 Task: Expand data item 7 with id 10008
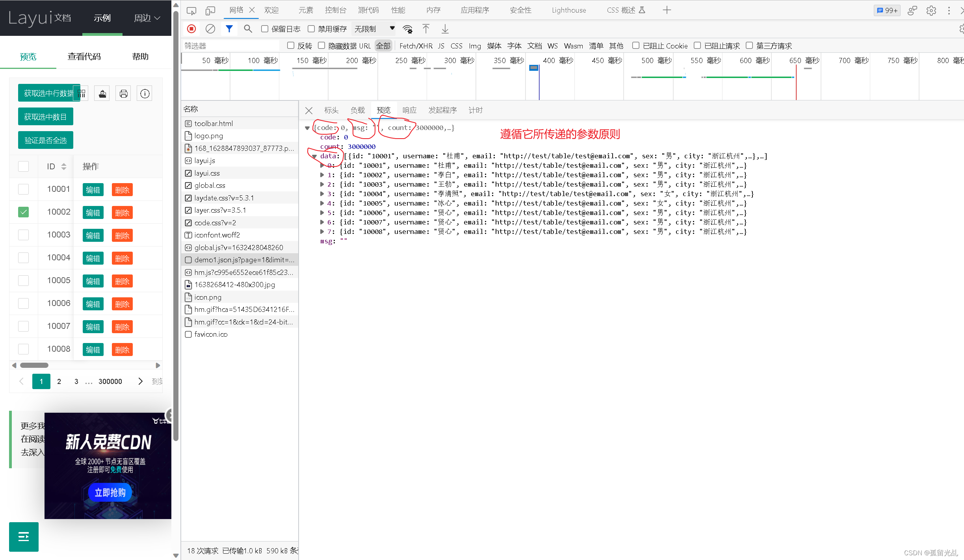click(322, 232)
